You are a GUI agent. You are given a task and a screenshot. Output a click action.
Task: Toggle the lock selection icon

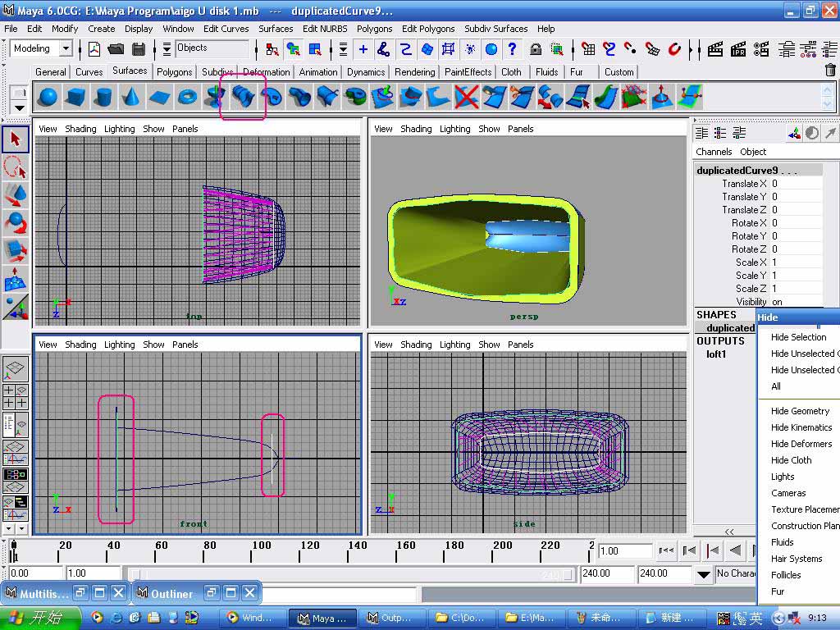535,49
